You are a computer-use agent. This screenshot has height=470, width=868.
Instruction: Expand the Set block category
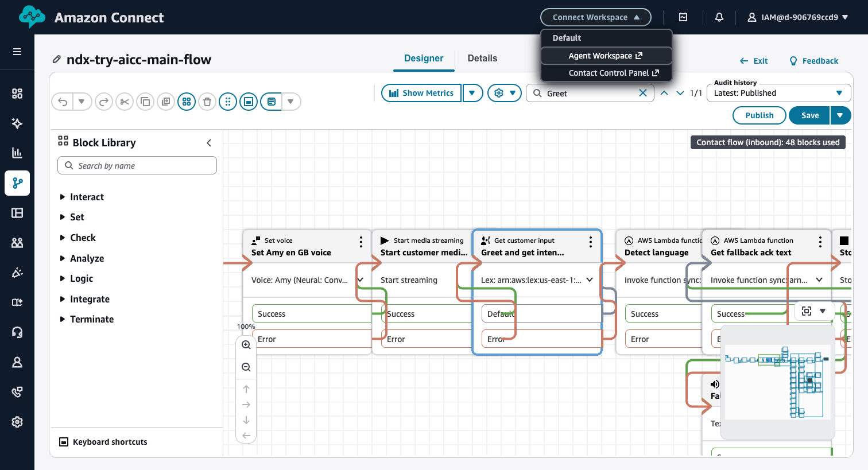click(x=72, y=217)
